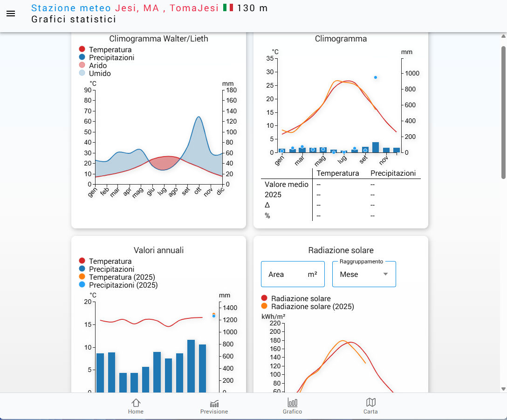Click red Temperatura swatch in Walter/Lieth legend

(x=82, y=50)
